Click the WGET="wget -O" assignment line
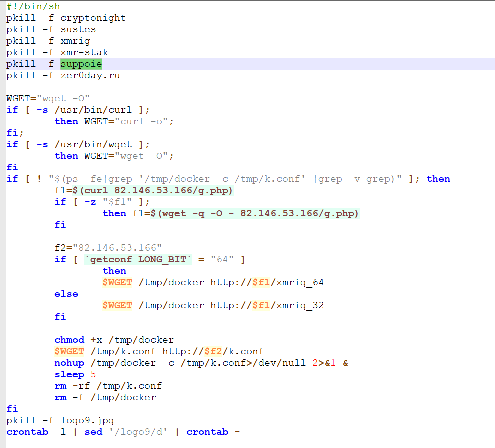 [48, 98]
